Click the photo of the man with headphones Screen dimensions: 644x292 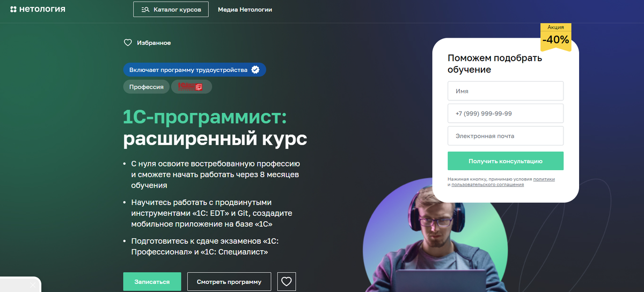pos(436,236)
